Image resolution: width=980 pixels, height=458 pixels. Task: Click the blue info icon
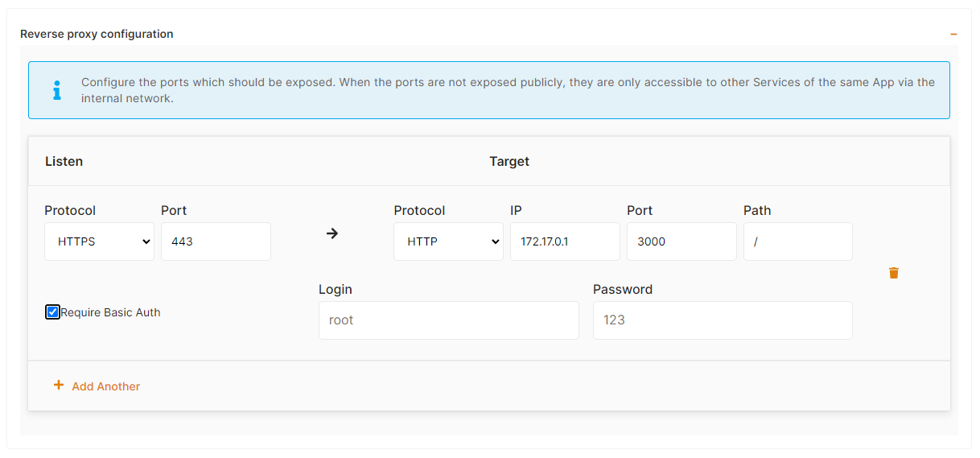pyautogui.click(x=56, y=90)
